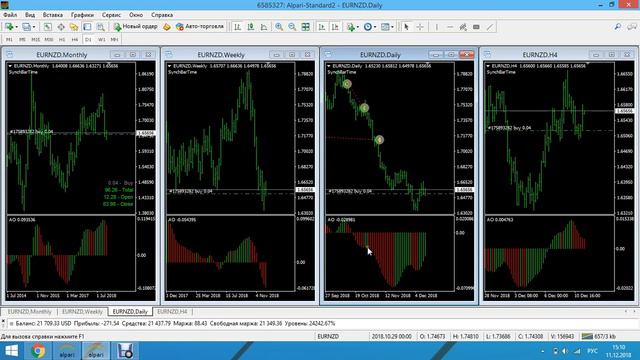
Task: Click the triangle before EURNZD,H4 chart header
Action: coord(488,66)
